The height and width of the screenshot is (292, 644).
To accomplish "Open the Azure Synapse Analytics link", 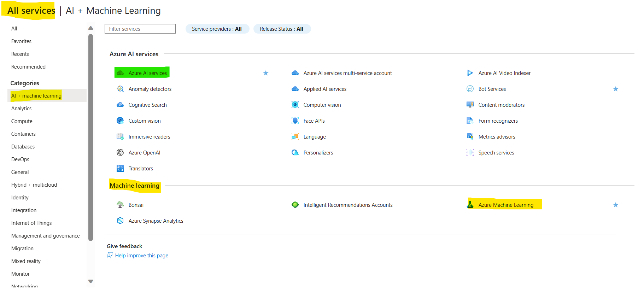I will (x=156, y=221).
